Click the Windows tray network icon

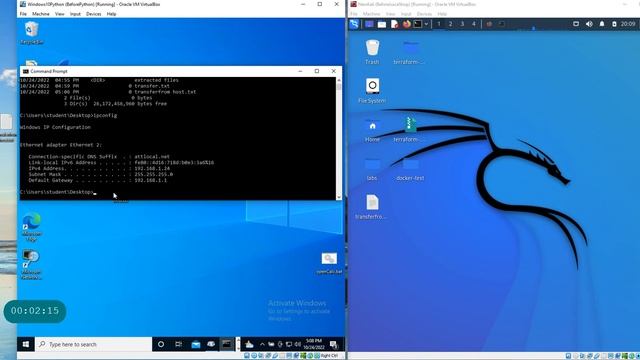pyautogui.click(x=289, y=344)
